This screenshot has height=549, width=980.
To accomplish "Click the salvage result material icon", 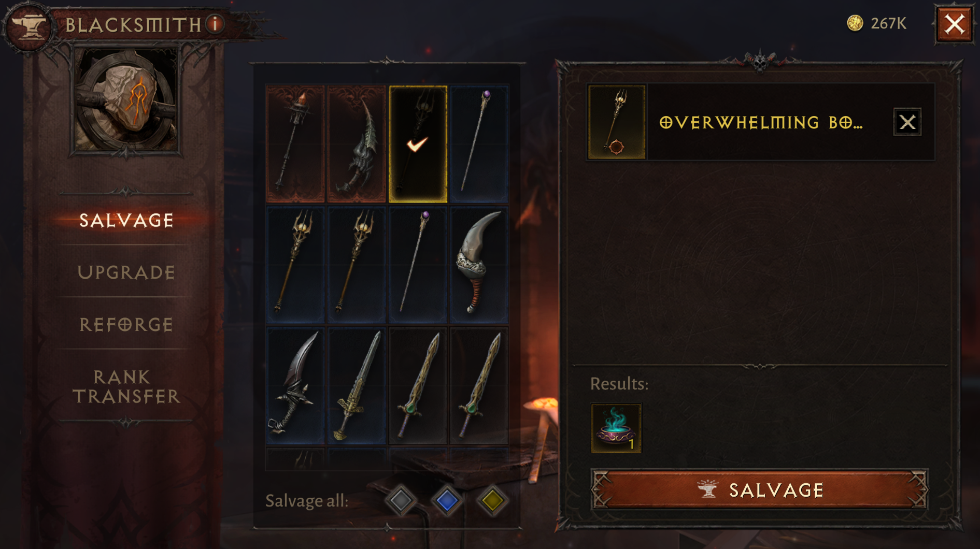I will pyautogui.click(x=616, y=428).
